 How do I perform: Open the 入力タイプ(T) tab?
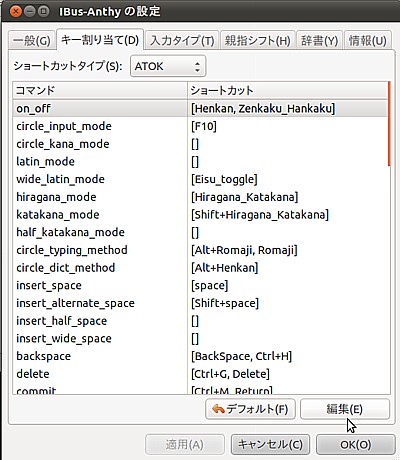(182, 40)
